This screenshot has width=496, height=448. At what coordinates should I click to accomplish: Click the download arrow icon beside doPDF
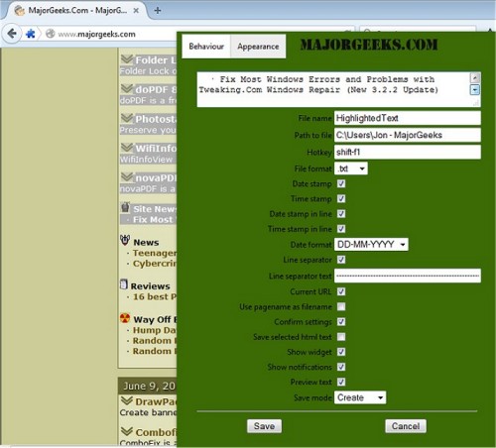pos(127,88)
